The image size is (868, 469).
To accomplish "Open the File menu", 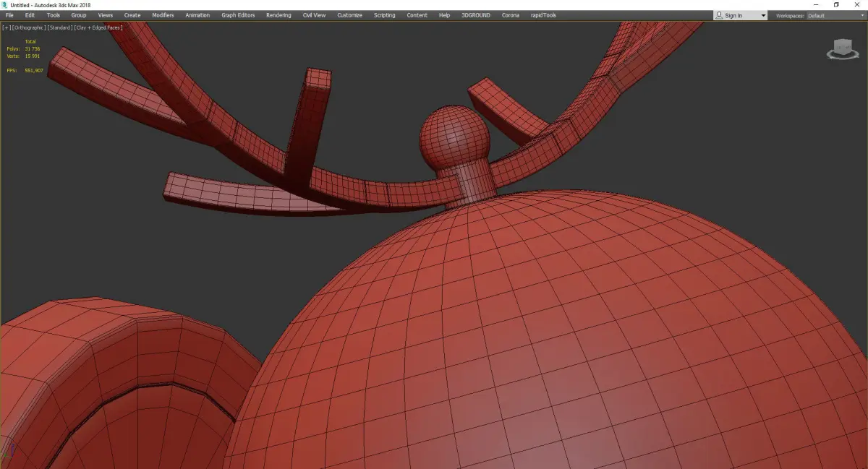I will pos(9,15).
